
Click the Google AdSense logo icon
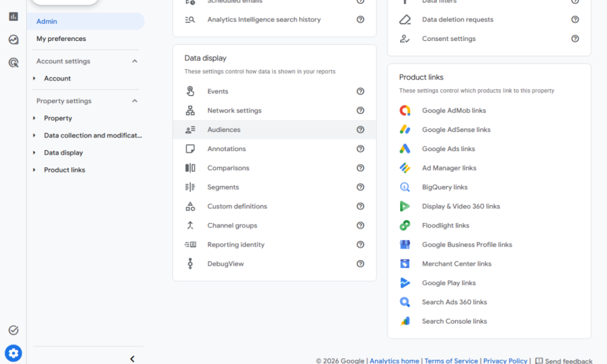point(405,130)
